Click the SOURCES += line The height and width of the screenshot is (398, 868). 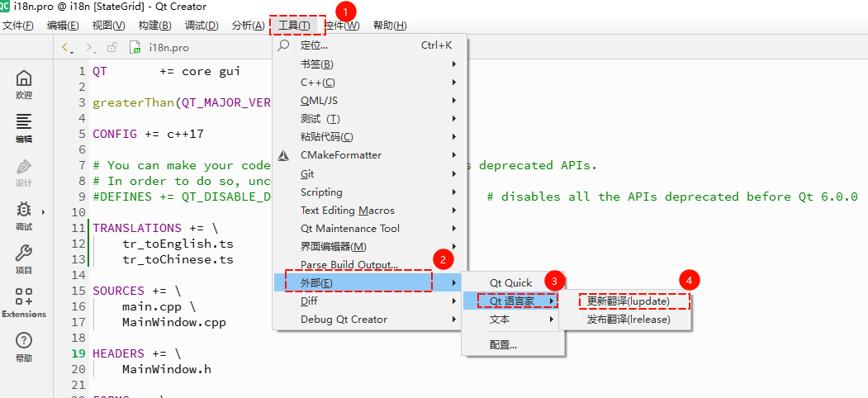tap(137, 291)
